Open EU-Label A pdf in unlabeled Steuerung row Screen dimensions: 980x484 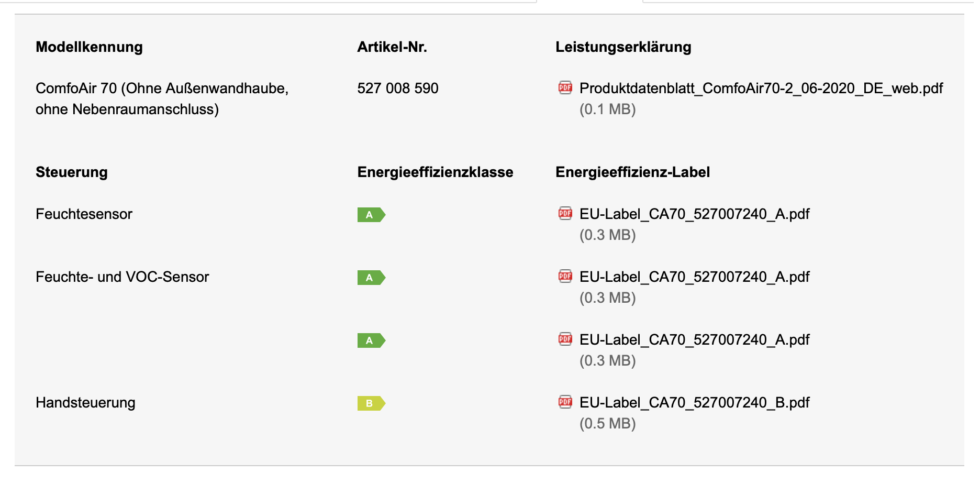click(694, 339)
